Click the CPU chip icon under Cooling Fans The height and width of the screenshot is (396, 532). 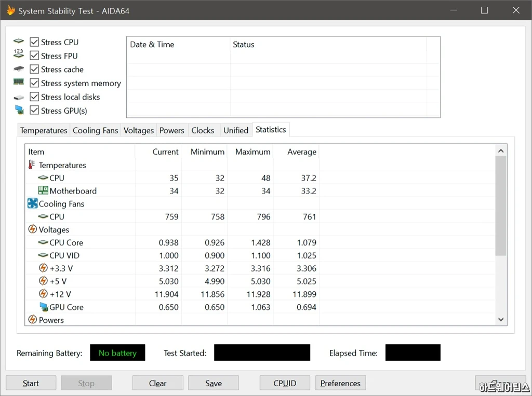point(43,216)
